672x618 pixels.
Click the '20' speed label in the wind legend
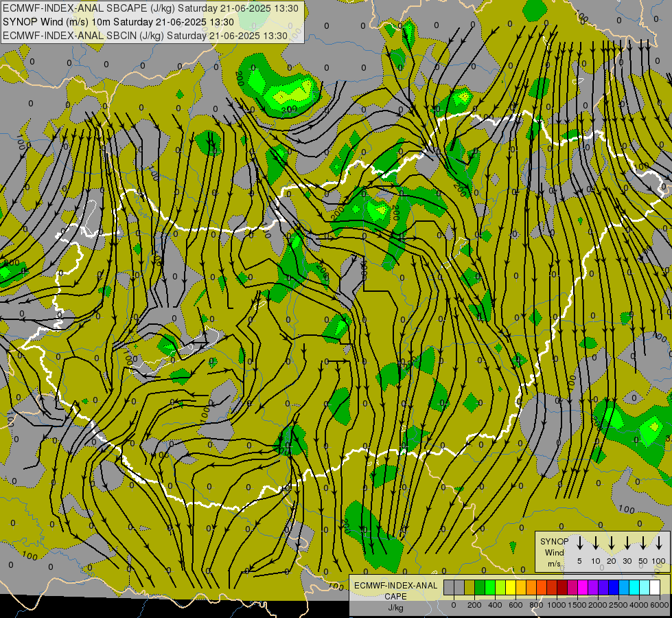tap(611, 561)
